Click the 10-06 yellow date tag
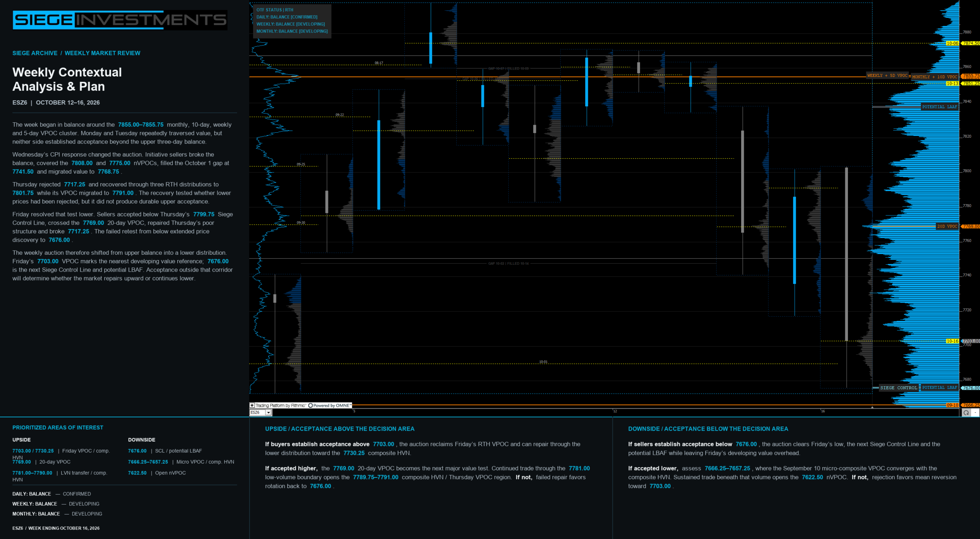Screen dimensions: 980x539 (952, 43)
